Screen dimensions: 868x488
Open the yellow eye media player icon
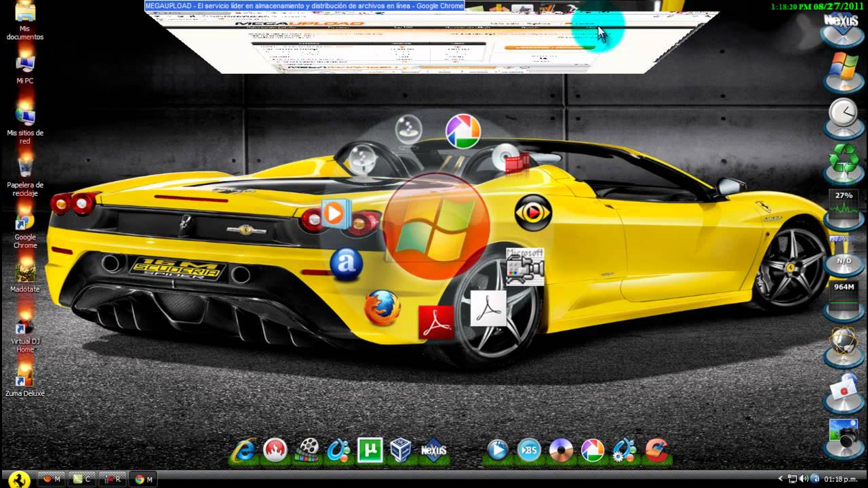coord(532,213)
